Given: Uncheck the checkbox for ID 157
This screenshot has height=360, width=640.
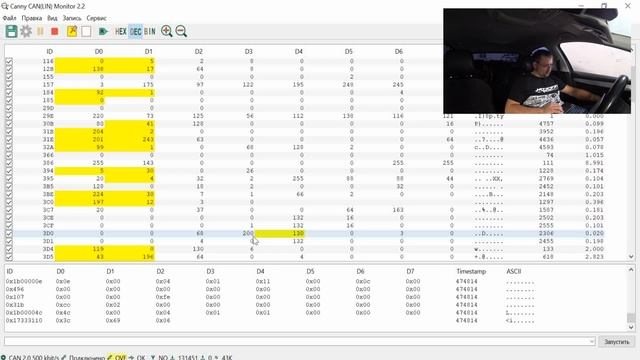Looking at the screenshot, I should (x=9, y=84).
